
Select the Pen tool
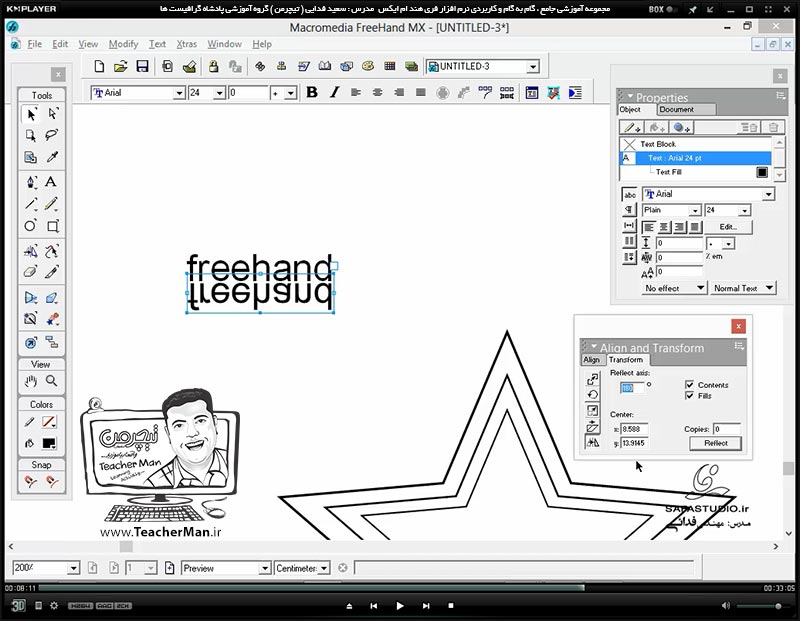31,182
